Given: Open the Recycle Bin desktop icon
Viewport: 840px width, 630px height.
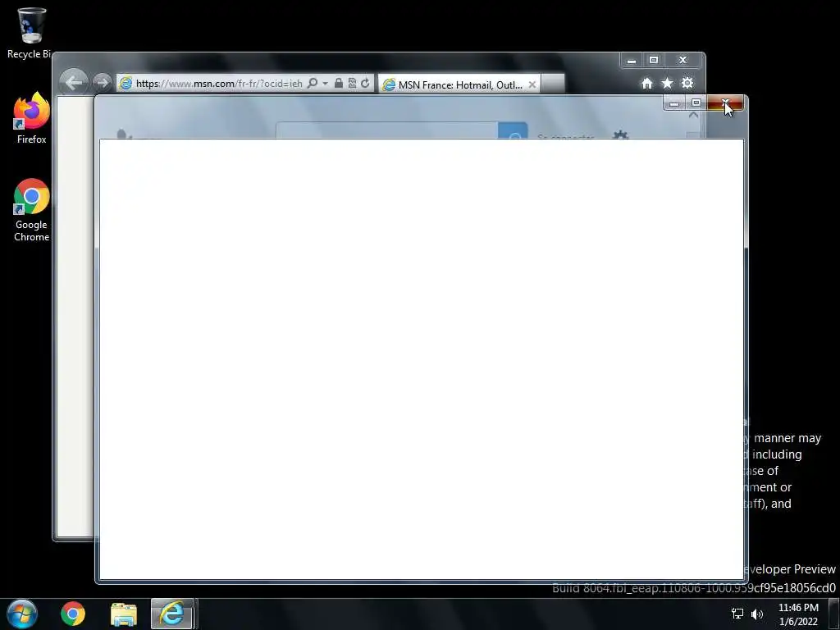Looking at the screenshot, I should pyautogui.click(x=30, y=32).
